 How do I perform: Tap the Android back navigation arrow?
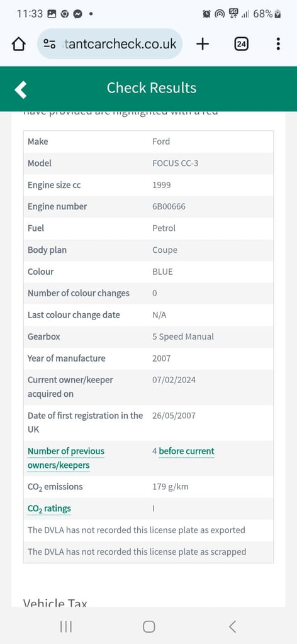pos(232,626)
